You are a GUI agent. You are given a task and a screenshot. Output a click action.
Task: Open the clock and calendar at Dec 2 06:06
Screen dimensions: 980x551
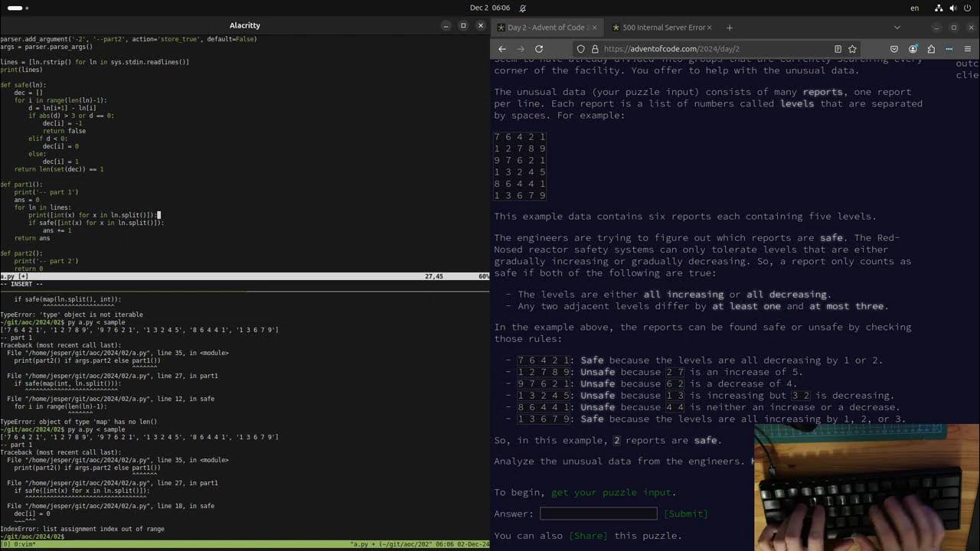point(490,8)
